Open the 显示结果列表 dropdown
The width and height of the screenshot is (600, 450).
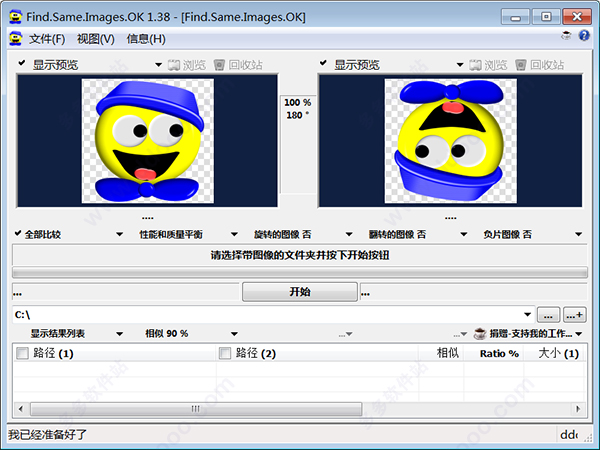(119, 334)
